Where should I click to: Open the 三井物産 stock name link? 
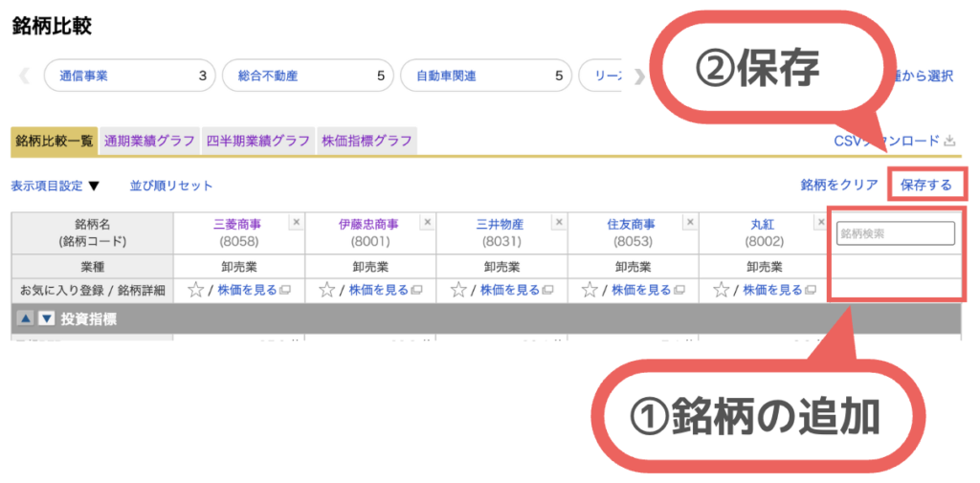[x=500, y=225]
